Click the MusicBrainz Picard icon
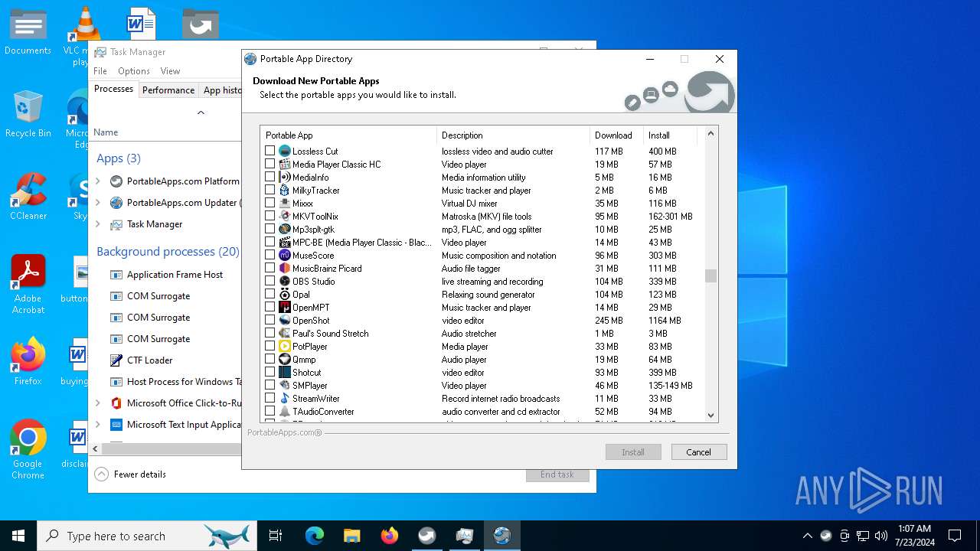980x551 pixels. pyautogui.click(x=285, y=268)
